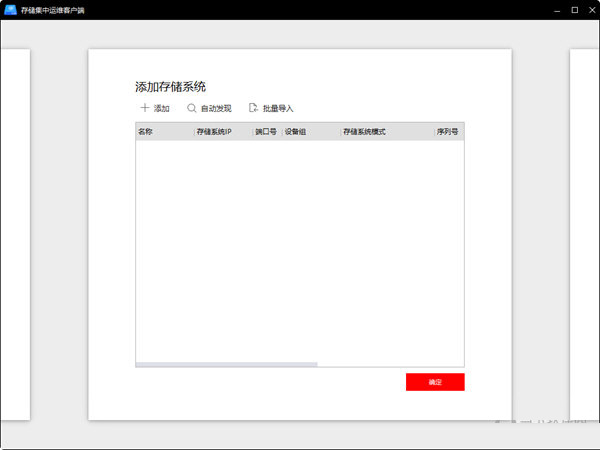Click the 存储系统模式 column header
The image size is (600, 450).
coord(364,132)
